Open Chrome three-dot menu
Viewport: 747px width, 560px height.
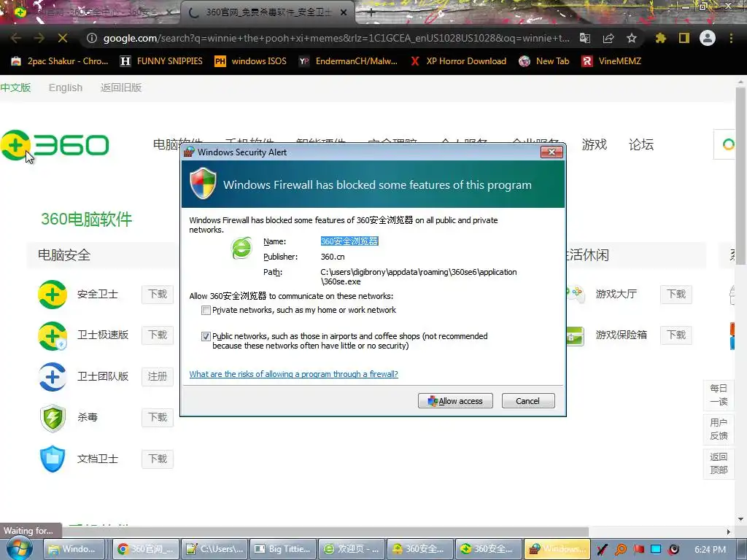[x=731, y=38]
